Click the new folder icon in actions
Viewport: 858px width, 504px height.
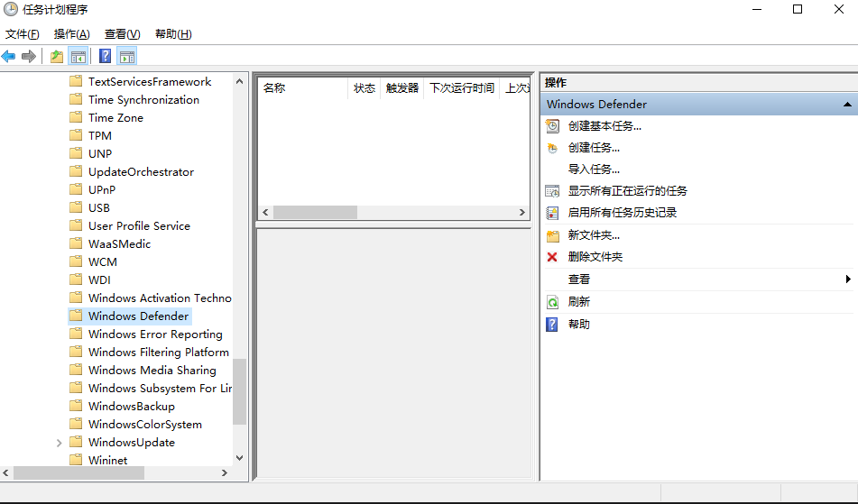(x=553, y=235)
